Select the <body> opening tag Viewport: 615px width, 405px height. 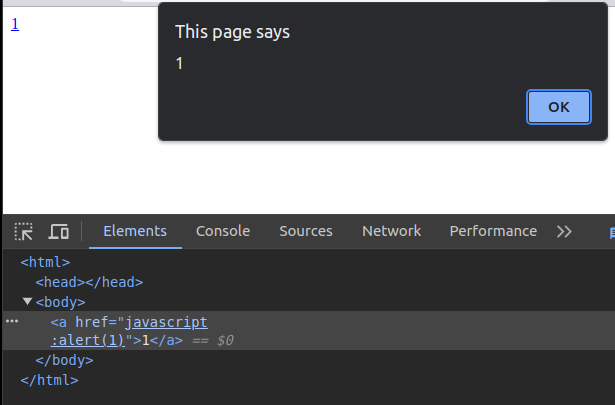click(x=60, y=302)
